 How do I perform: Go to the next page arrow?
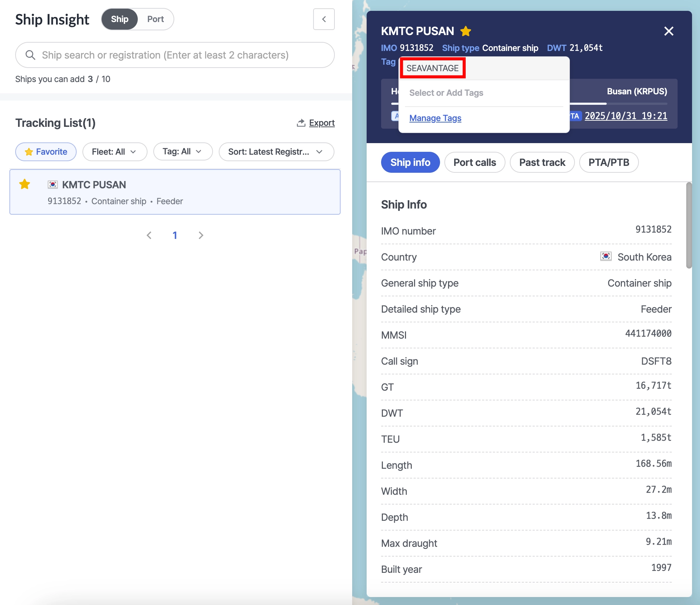tap(201, 235)
